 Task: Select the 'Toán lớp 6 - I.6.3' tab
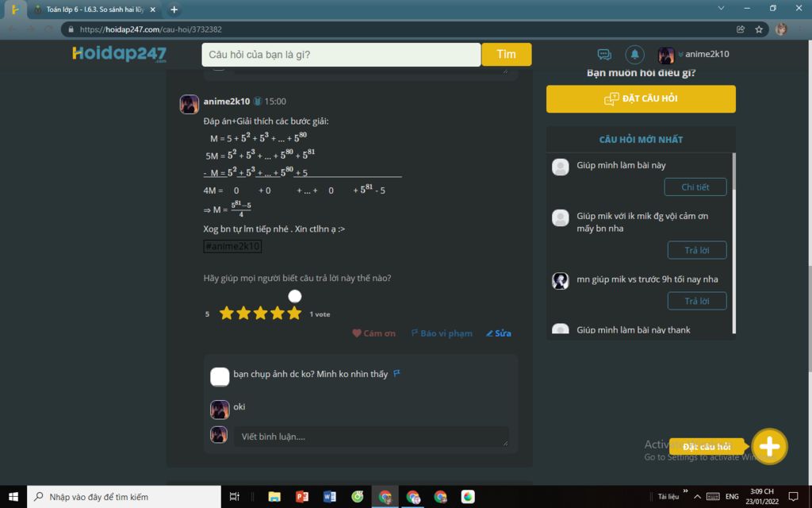point(94,10)
